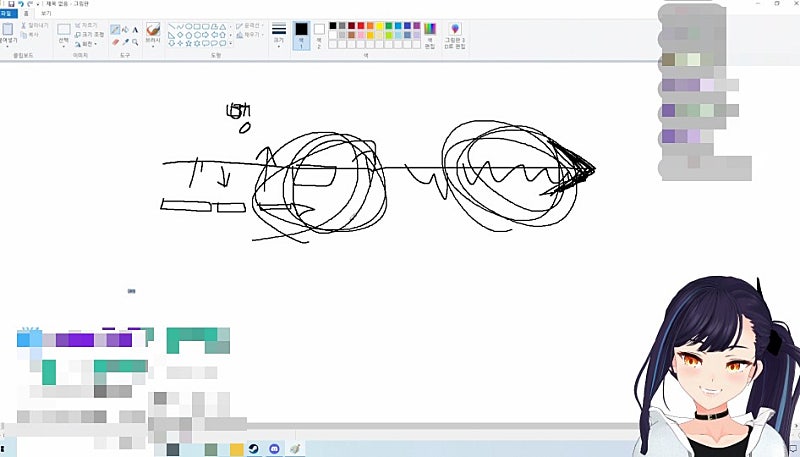Click the Cut button
The height and width of the screenshot is (457, 800).
click(x=35, y=26)
